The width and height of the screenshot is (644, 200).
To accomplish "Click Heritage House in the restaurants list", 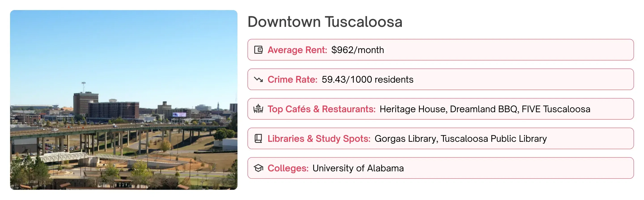I will [x=413, y=109].
